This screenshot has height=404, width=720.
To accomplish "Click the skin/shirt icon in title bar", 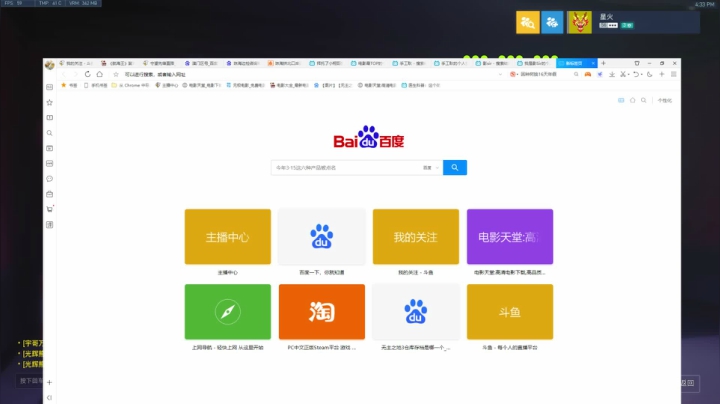I will (x=637, y=63).
